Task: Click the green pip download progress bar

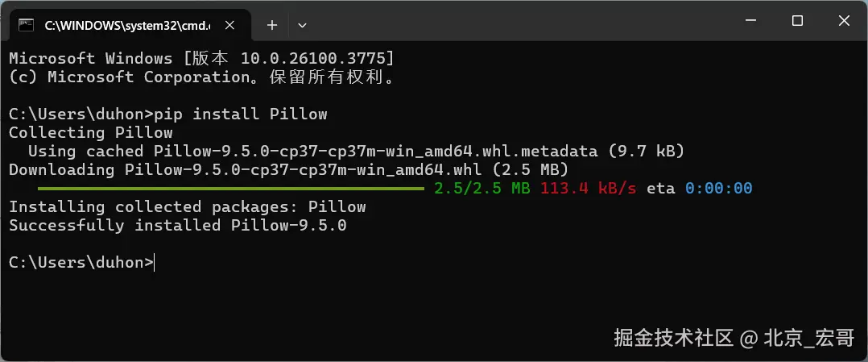Action: [x=231, y=189]
